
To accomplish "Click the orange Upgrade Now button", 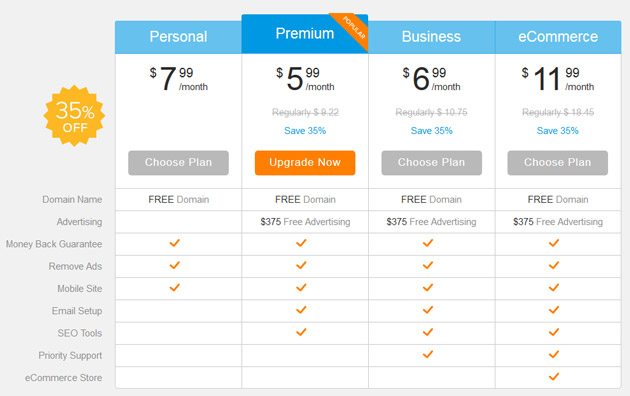I will [305, 163].
